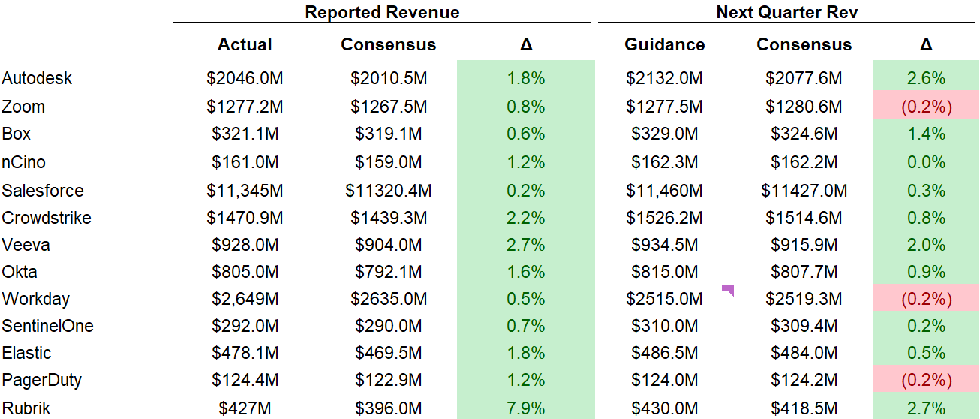
Task: Click the Rubrik row label
Action: coord(26,408)
